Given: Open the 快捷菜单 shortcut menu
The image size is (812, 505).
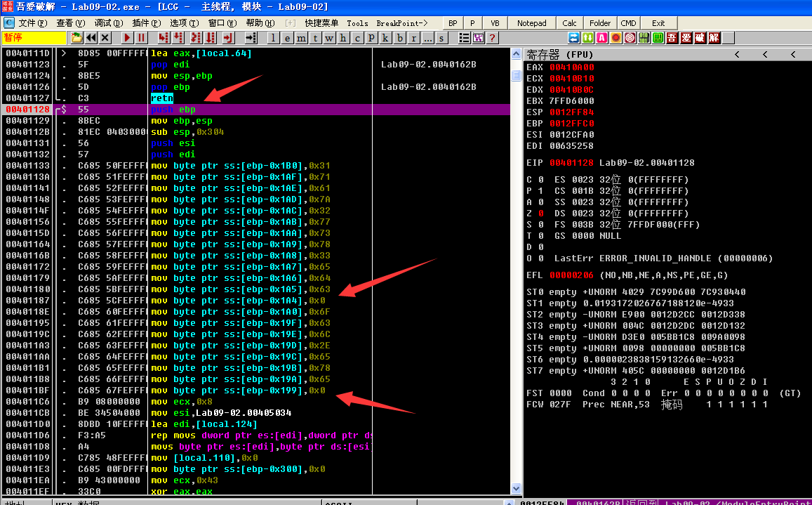Looking at the screenshot, I should click(x=321, y=22).
